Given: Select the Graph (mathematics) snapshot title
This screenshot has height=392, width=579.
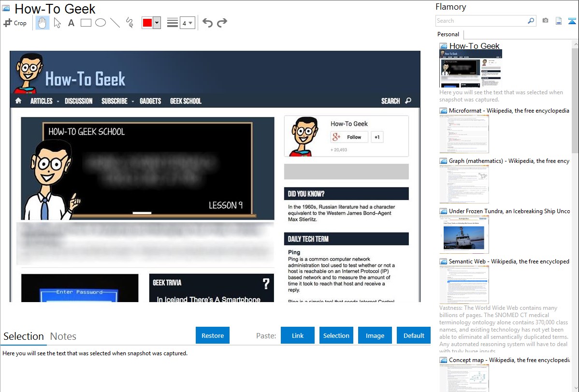Looking at the screenshot, I should 509,161.
